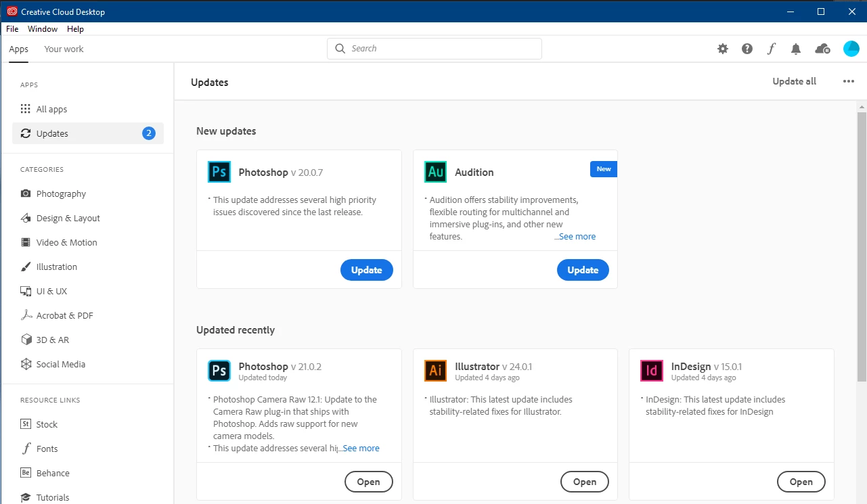The width and height of the screenshot is (867, 504).
Task: Click the InDesign app icon
Action: 652,371
